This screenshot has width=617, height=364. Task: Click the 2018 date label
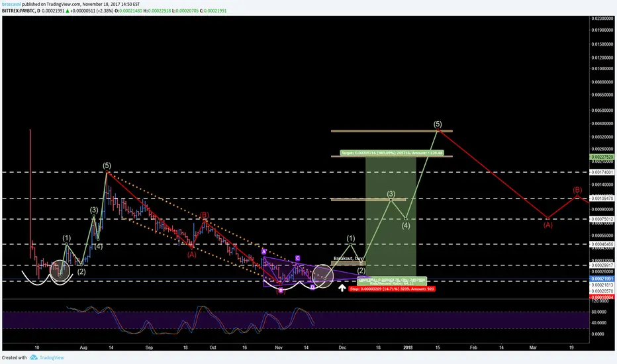[408, 347]
